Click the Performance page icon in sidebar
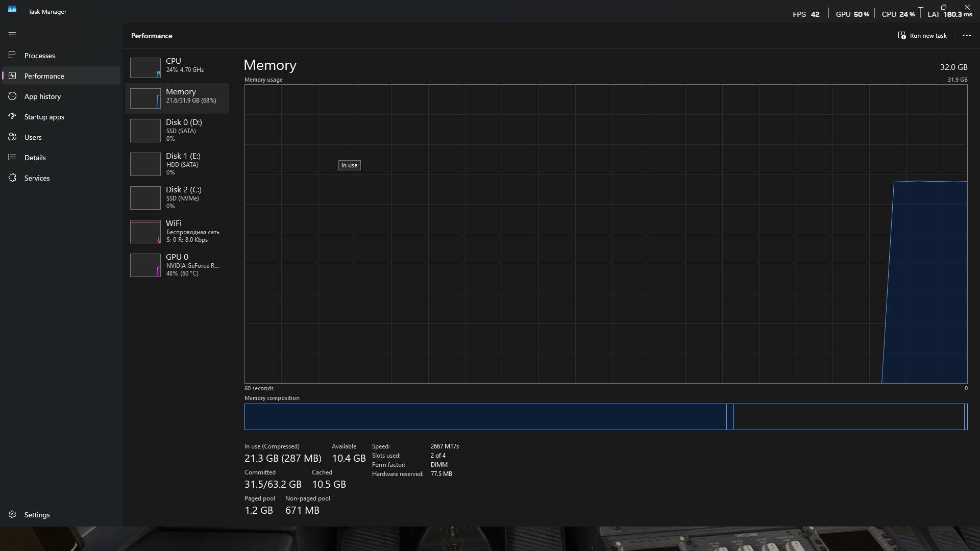Image resolution: width=980 pixels, height=551 pixels. (12, 76)
